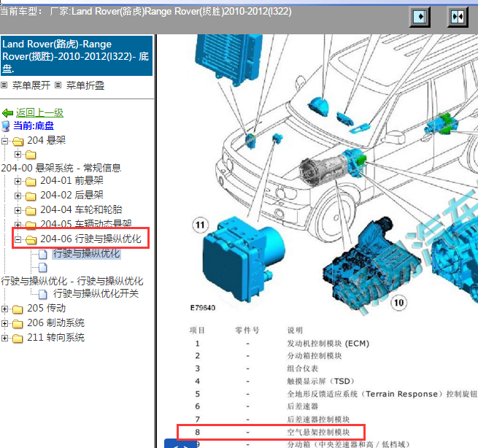
Task: Open the 211 转向系统 folder
Action: [55, 337]
